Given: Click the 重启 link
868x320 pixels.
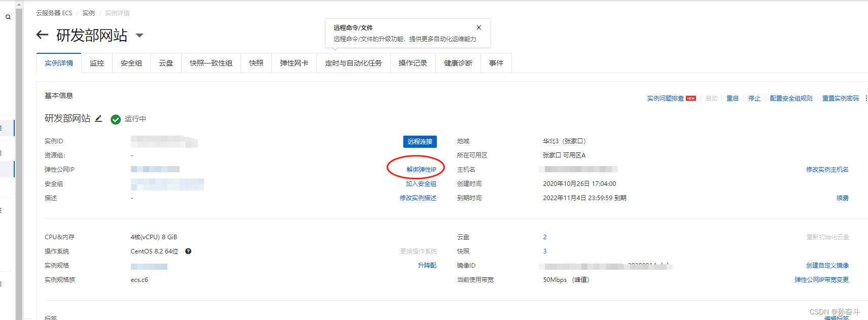Looking at the screenshot, I should [733, 99].
